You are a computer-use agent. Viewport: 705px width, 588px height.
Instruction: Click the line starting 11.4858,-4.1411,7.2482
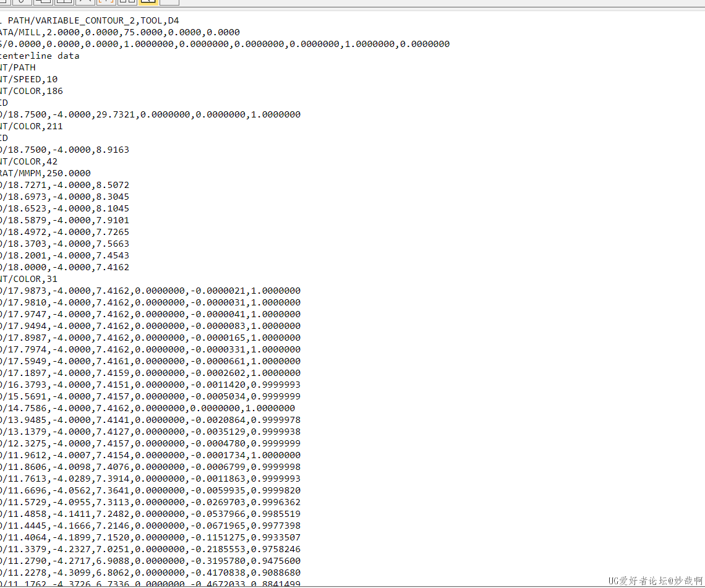[x=150, y=514]
